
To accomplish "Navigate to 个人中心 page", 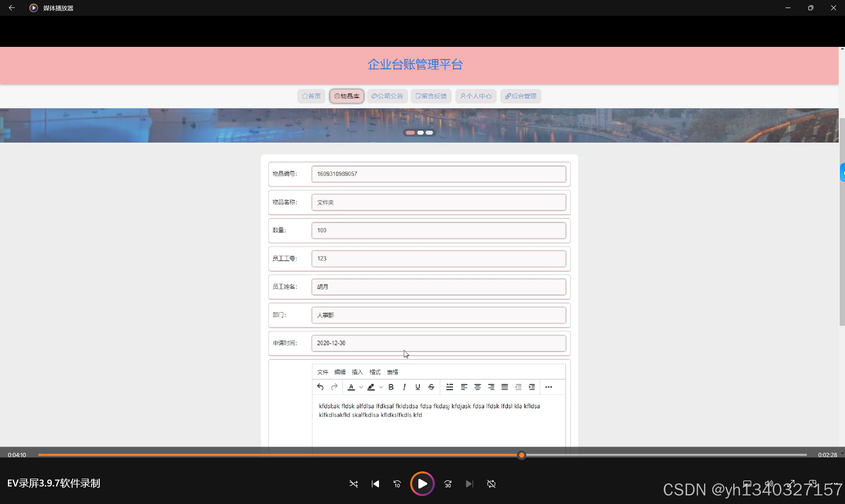I will (476, 96).
